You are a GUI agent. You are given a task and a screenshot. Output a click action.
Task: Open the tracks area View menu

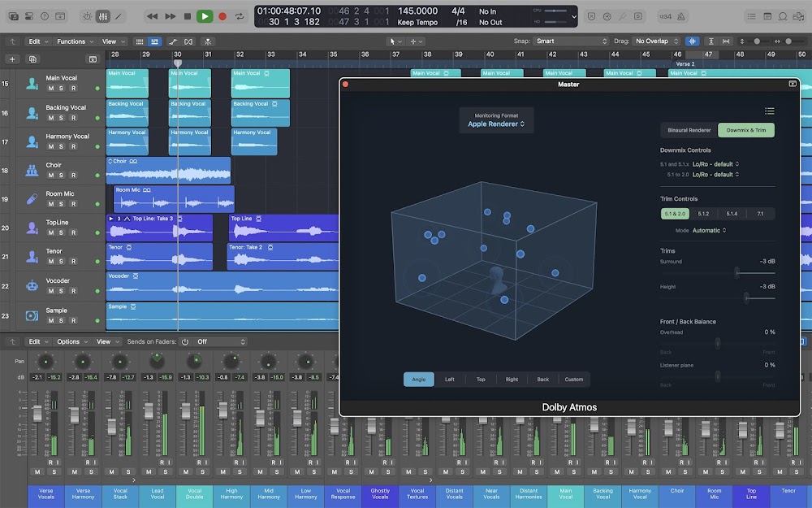click(x=114, y=41)
